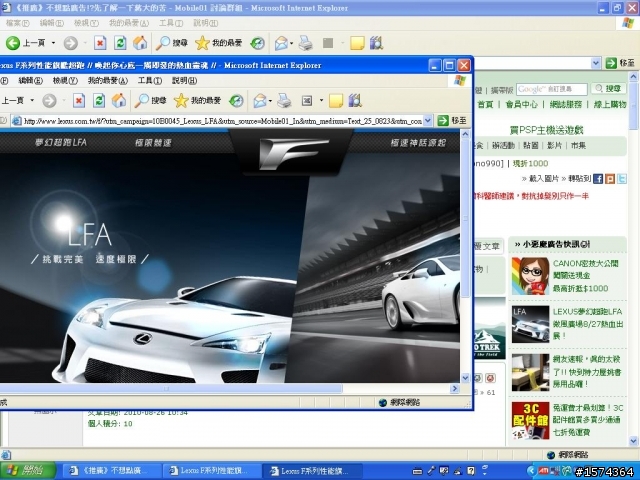Open Favorites star in Lexus window
640x480 pixels.
pyautogui.click(x=197, y=100)
